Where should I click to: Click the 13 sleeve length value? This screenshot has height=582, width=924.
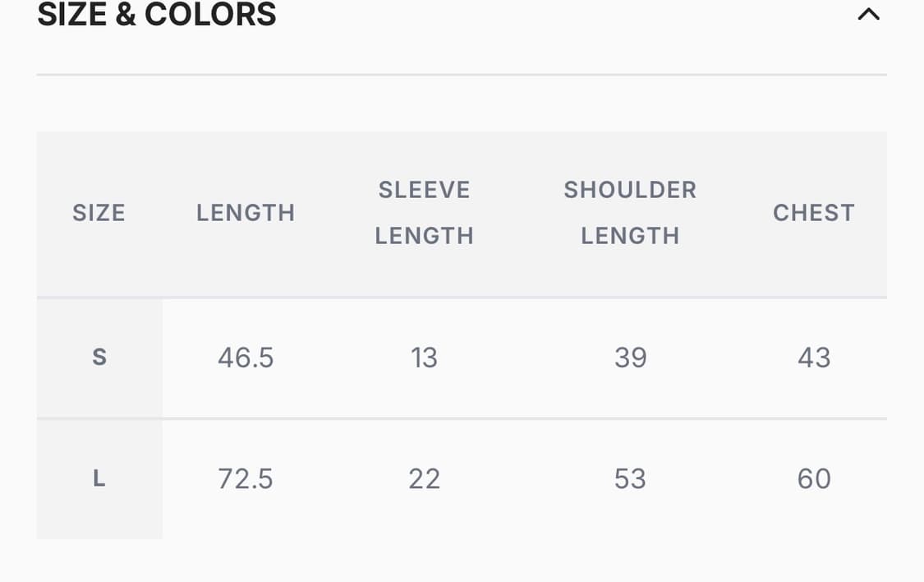[424, 358]
